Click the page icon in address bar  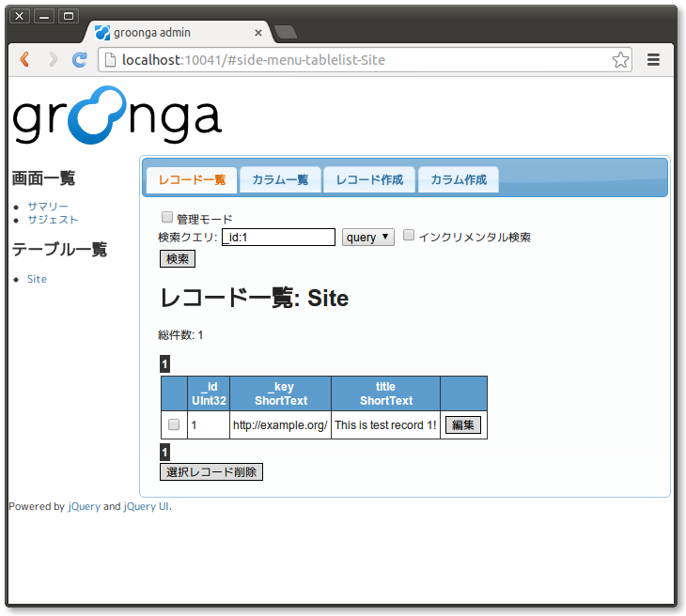click(110, 60)
